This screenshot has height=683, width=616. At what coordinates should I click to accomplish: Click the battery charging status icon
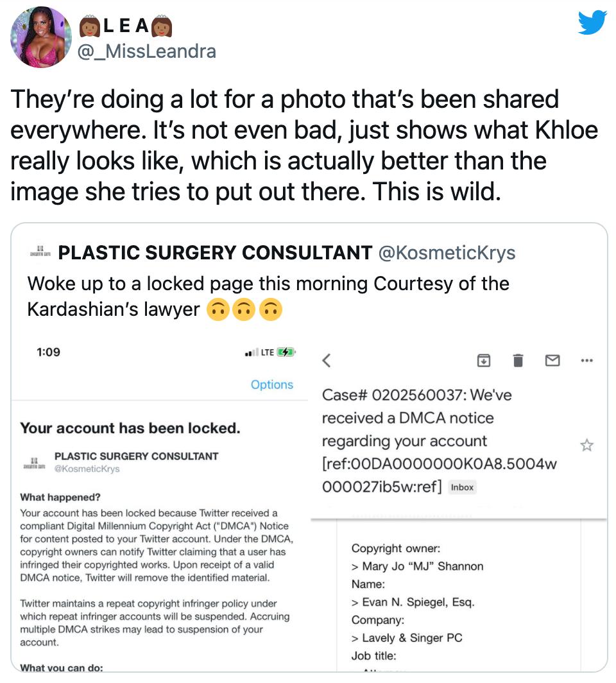coord(286,352)
